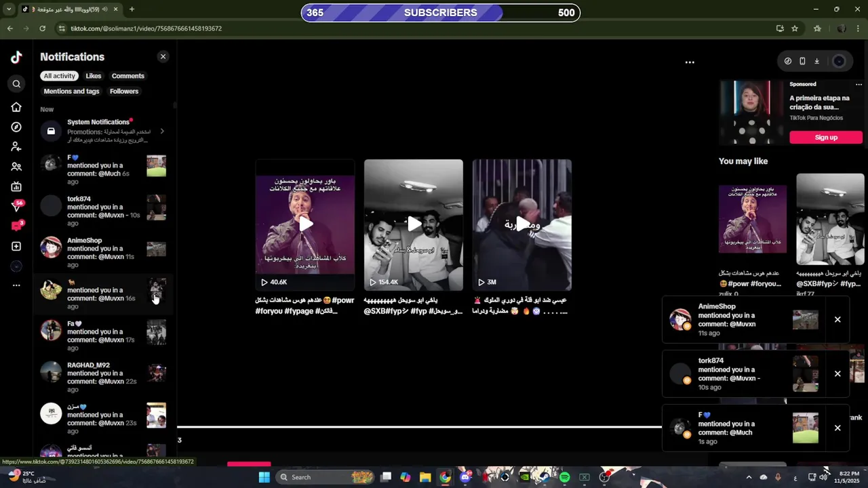Select the Followers filter

click(x=124, y=91)
